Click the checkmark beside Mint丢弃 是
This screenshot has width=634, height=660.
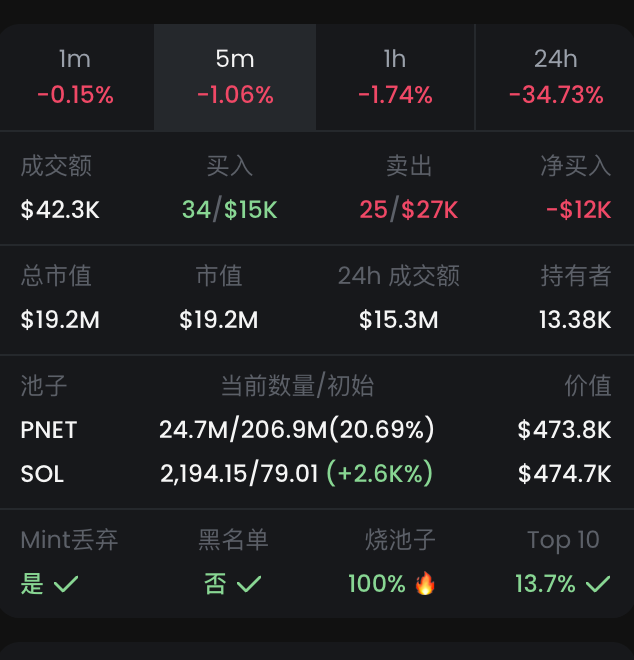click(x=66, y=584)
